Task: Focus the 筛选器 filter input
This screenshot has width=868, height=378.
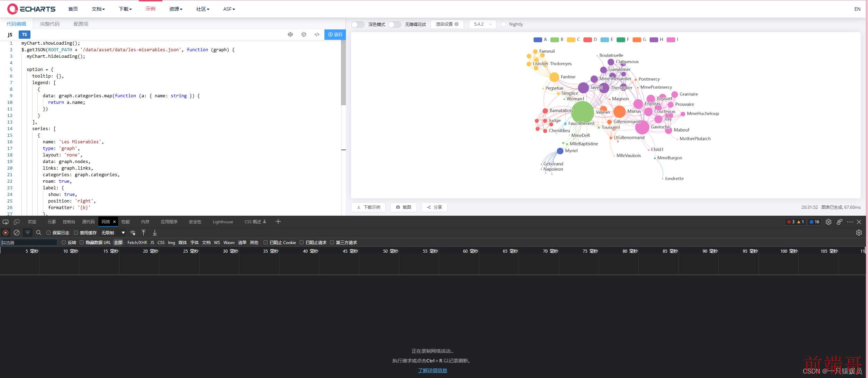Action: click(x=29, y=243)
